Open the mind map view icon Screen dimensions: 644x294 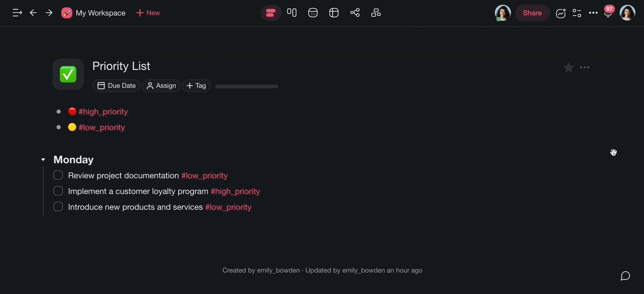tap(355, 13)
